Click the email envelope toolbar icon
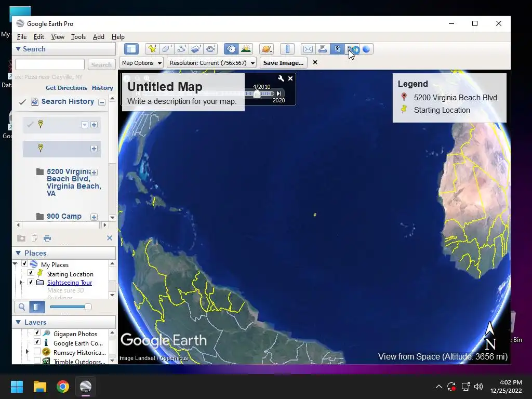Viewport: 532px width, 399px height. pyautogui.click(x=308, y=49)
